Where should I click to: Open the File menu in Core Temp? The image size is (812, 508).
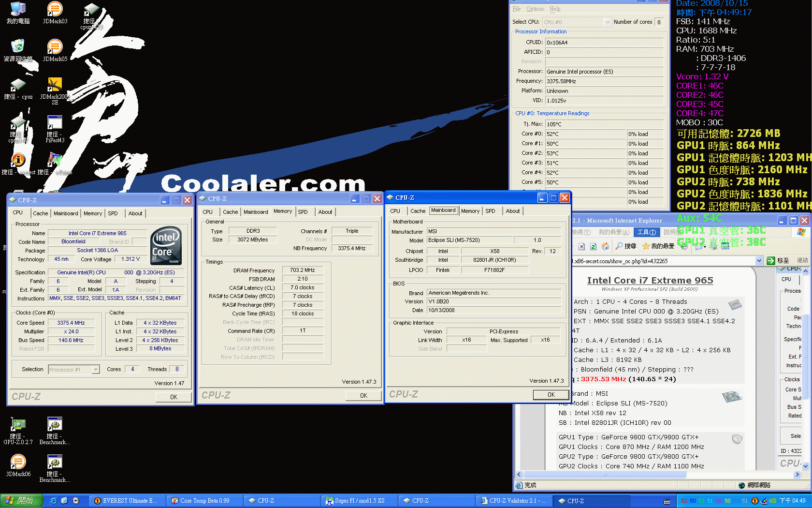pos(517,9)
